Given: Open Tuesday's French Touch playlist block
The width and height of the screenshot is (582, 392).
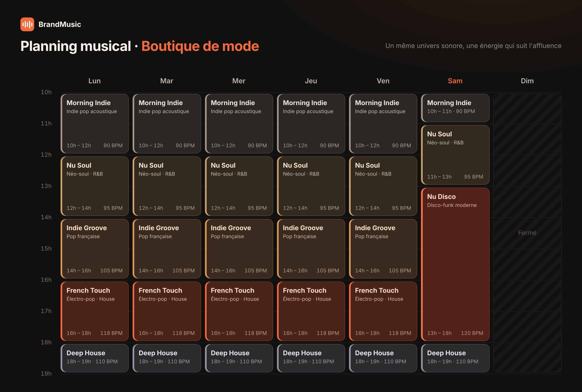Looking at the screenshot, I should [x=167, y=311].
